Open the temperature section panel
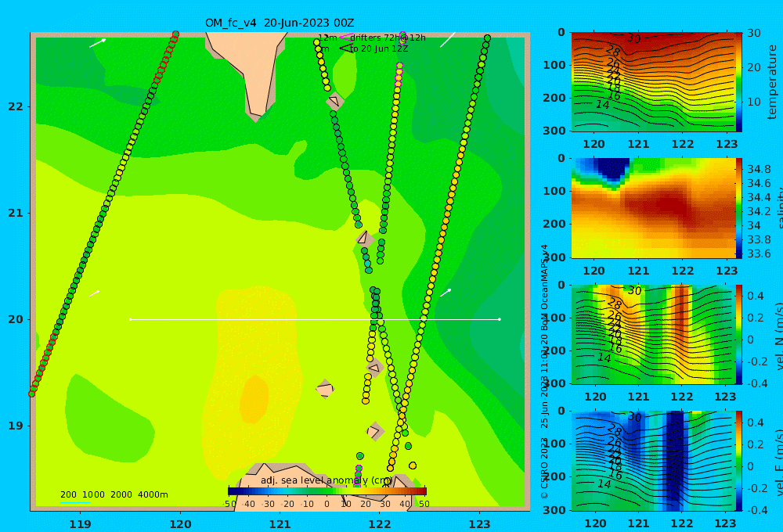783x532 pixels. (654, 82)
